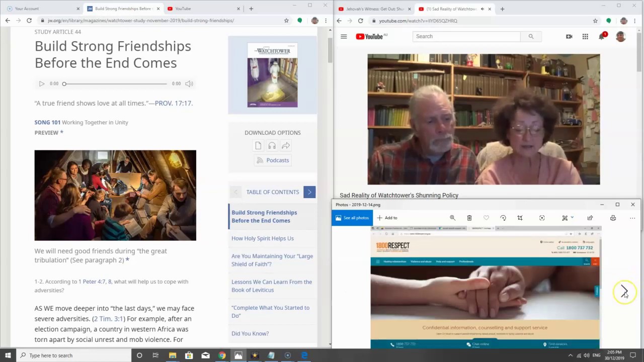The height and width of the screenshot is (362, 644).
Task: Share the photo from Photos toolbar
Action: 590,218
